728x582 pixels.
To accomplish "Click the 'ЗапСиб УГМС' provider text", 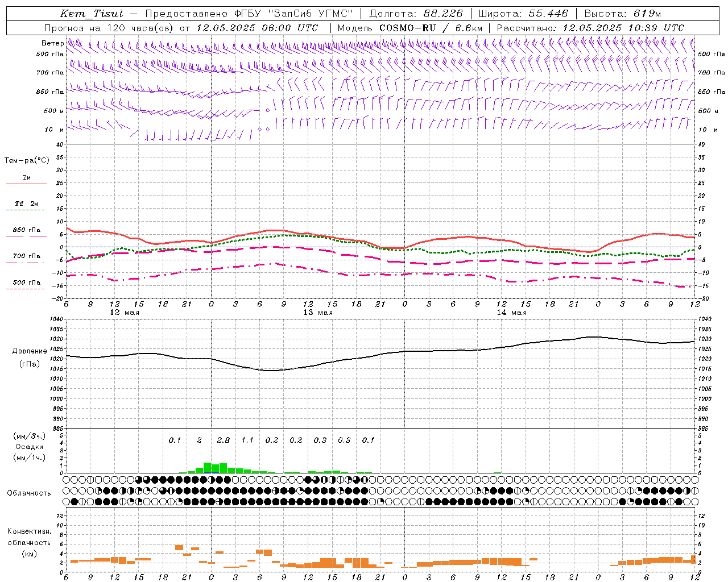I will tap(312, 14).
